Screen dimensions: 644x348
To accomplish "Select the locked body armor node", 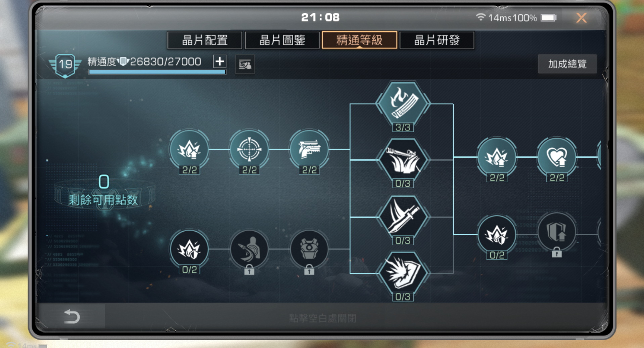I will point(309,249).
